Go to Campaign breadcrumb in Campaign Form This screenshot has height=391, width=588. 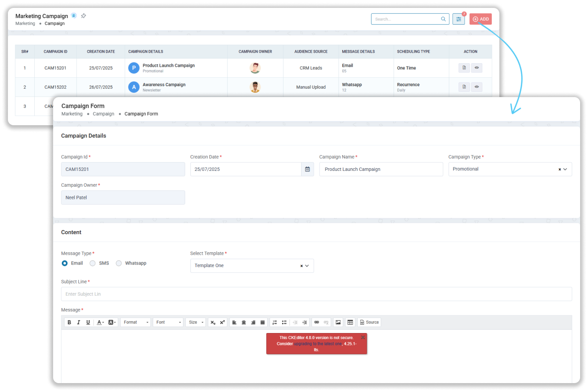pyautogui.click(x=103, y=114)
